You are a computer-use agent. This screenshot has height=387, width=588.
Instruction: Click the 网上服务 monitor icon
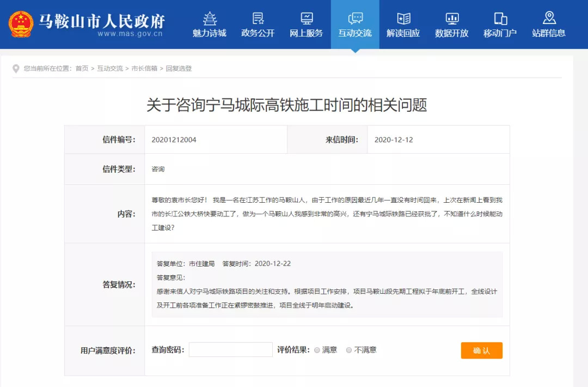coord(307,19)
